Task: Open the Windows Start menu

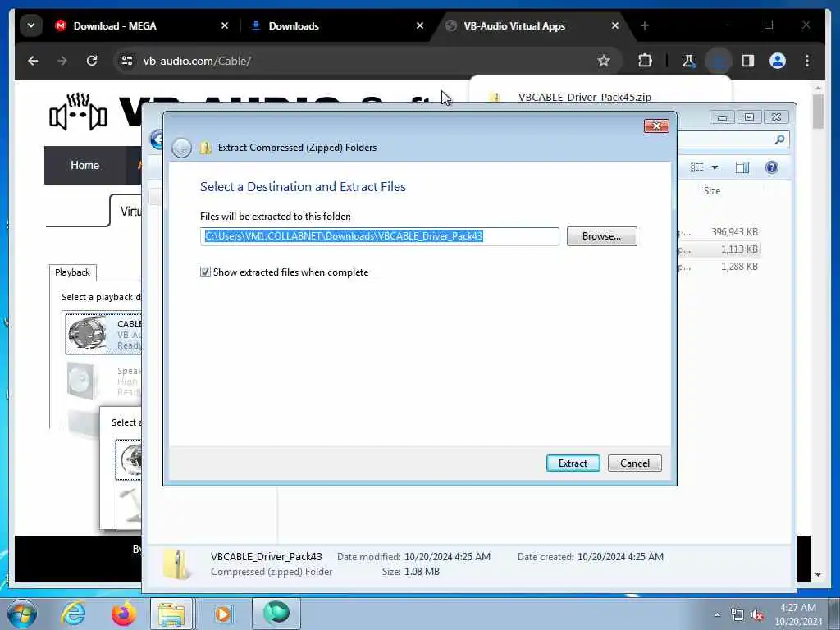Action: click(x=22, y=614)
